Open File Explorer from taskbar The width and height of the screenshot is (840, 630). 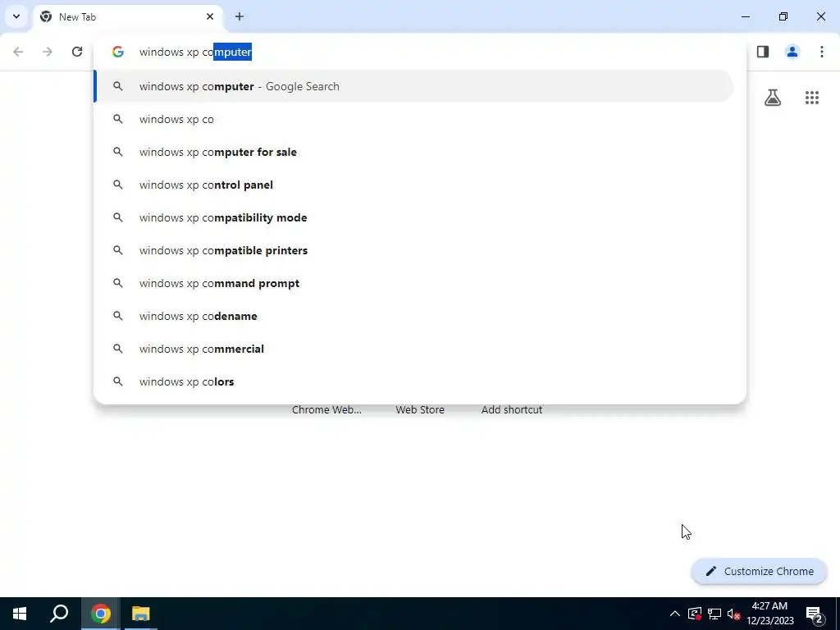(140, 614)
